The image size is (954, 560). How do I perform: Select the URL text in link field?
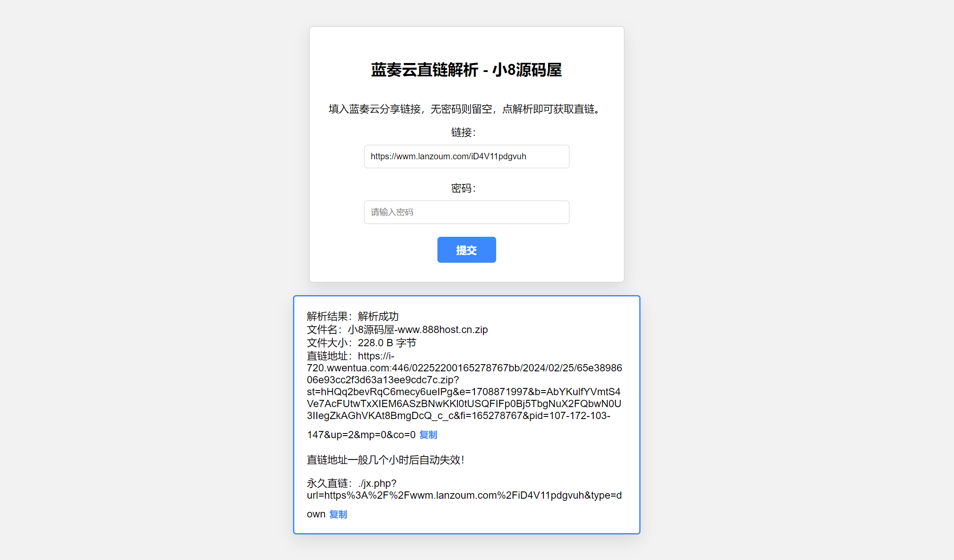coord(467,157)
